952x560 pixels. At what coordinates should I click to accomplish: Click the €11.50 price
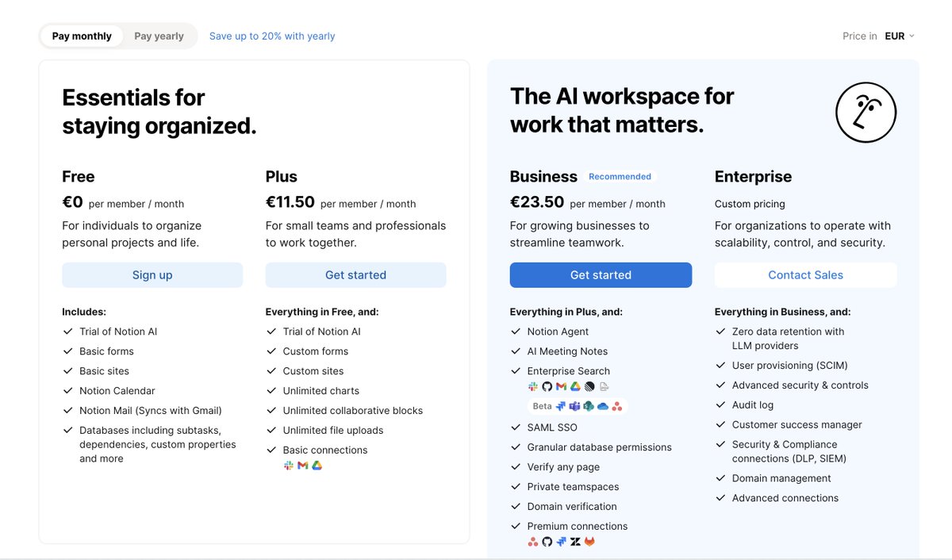(x=290, y=202)
